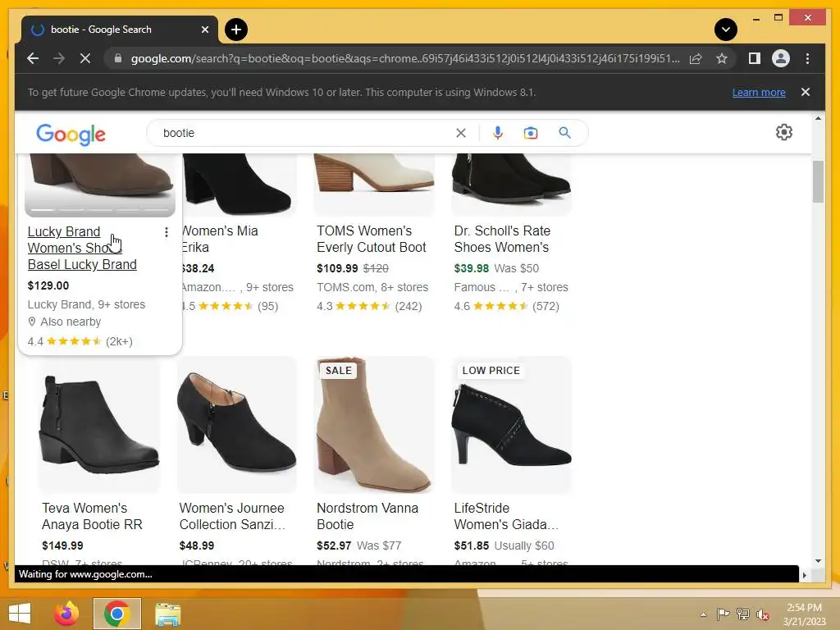
Task: Click the scrollbar down arrow
Action: pyautogui.click(x=818, y=561)
